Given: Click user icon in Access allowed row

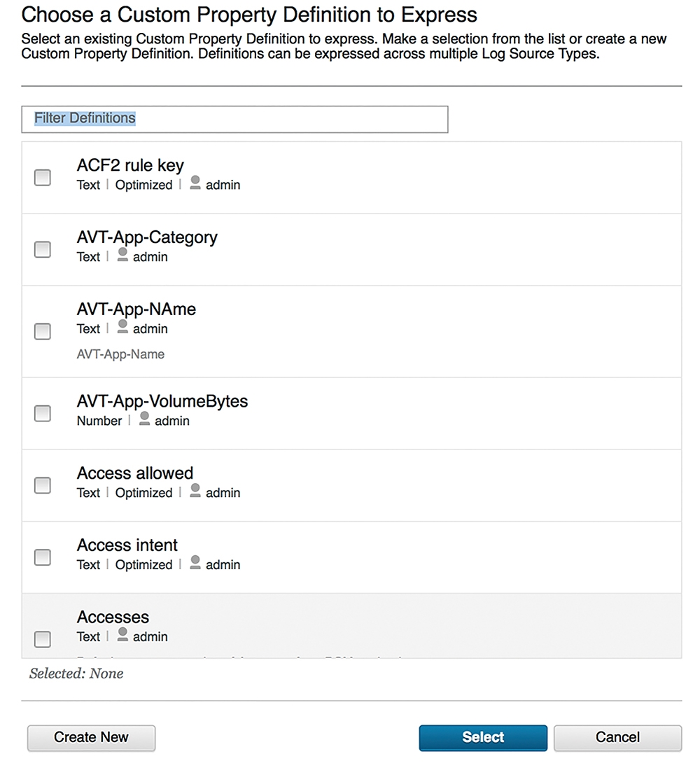Looking at the screenshot, I should click(195, 491).
